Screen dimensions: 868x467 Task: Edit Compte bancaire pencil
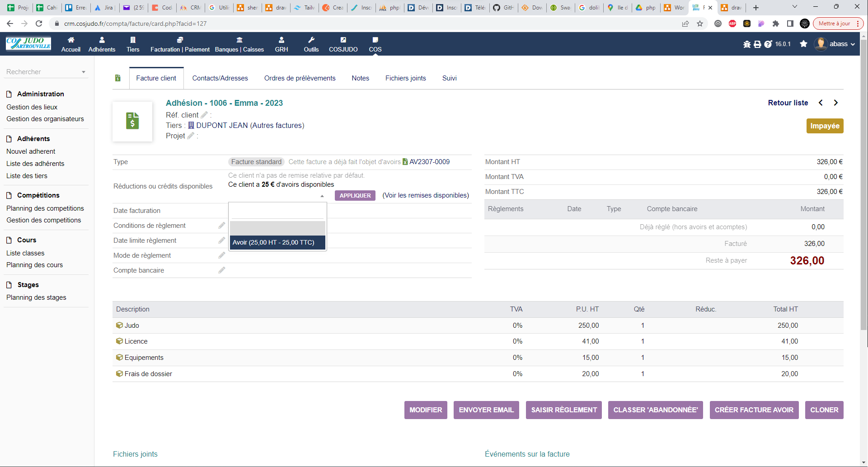point(221,270)
